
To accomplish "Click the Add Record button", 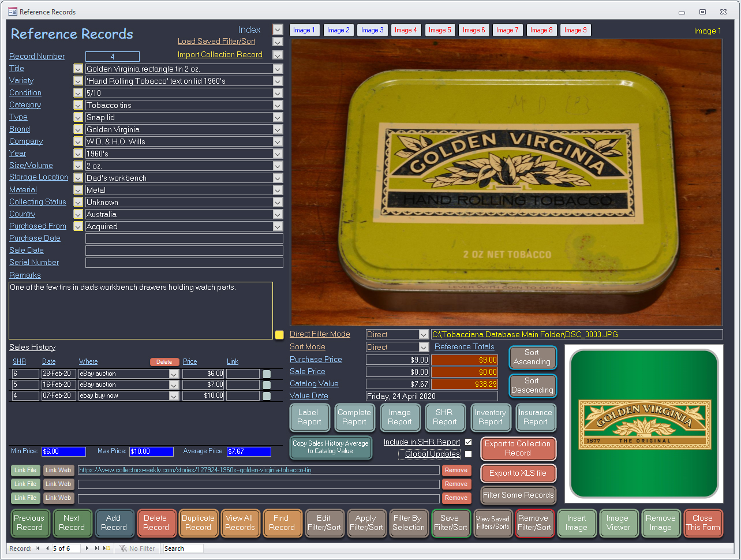I will click(114, 523).
